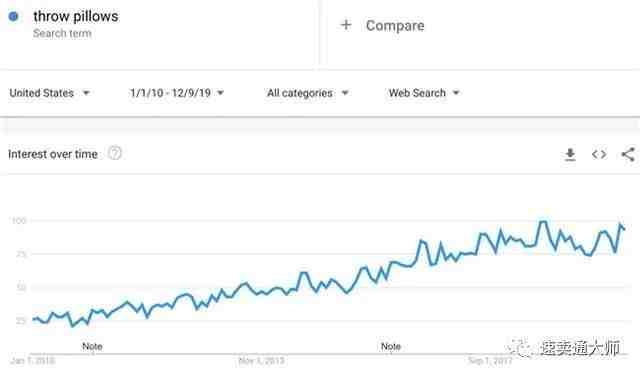
Task: Click the Sep 1, 2017 axis label
Action: pos(490,361)
